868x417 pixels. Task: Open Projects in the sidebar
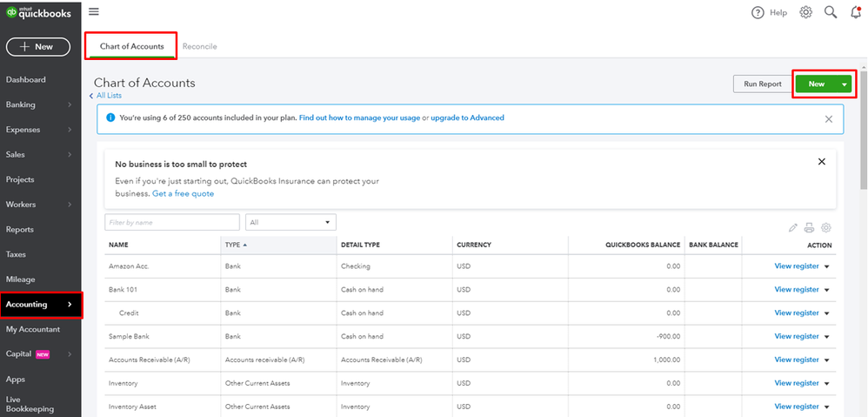pyautogui.click(x=20, y=179)
